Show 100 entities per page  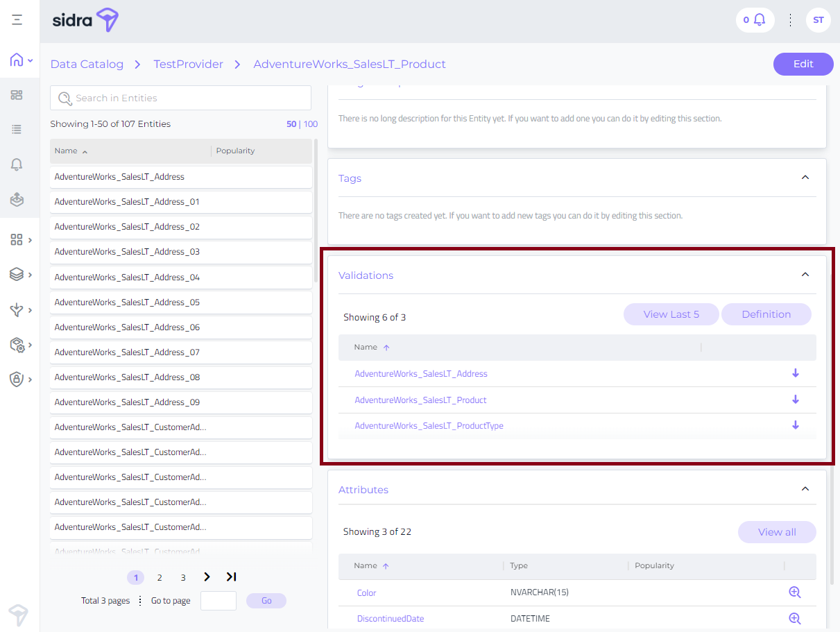[311, 124]
